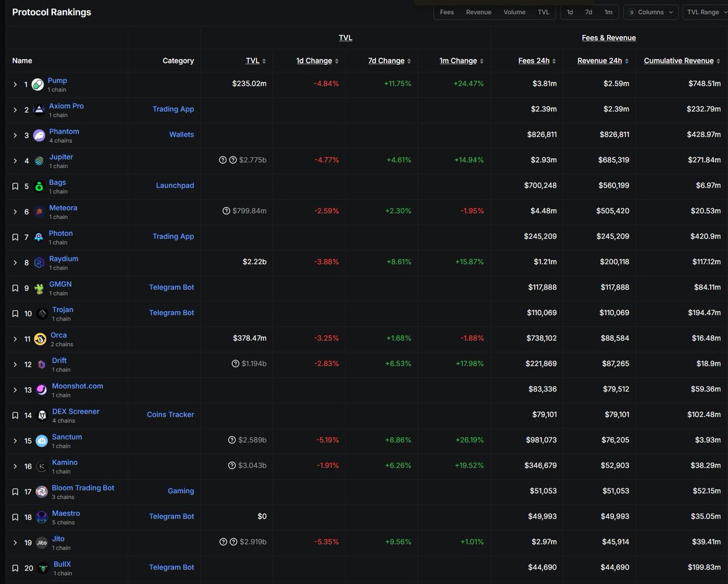Screen dimensions: 728x584
Task: Open the Launchpad category link
Action: click(175, 186)
